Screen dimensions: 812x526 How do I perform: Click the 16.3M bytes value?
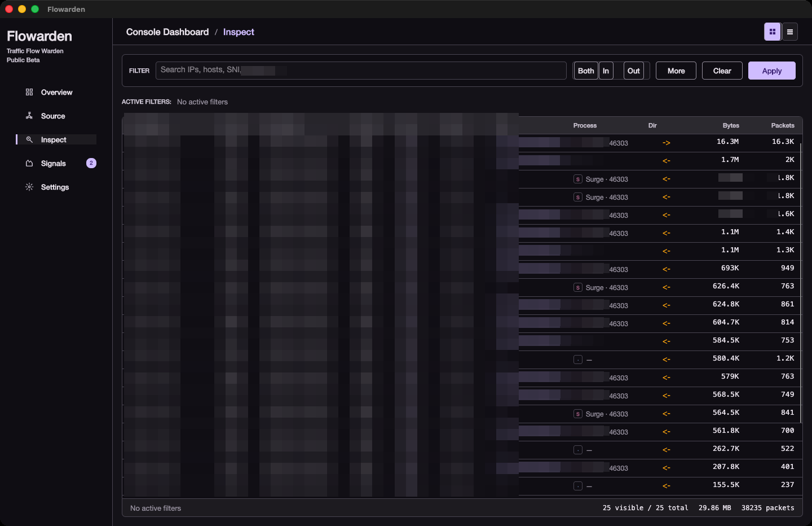[x=727, y=142]
